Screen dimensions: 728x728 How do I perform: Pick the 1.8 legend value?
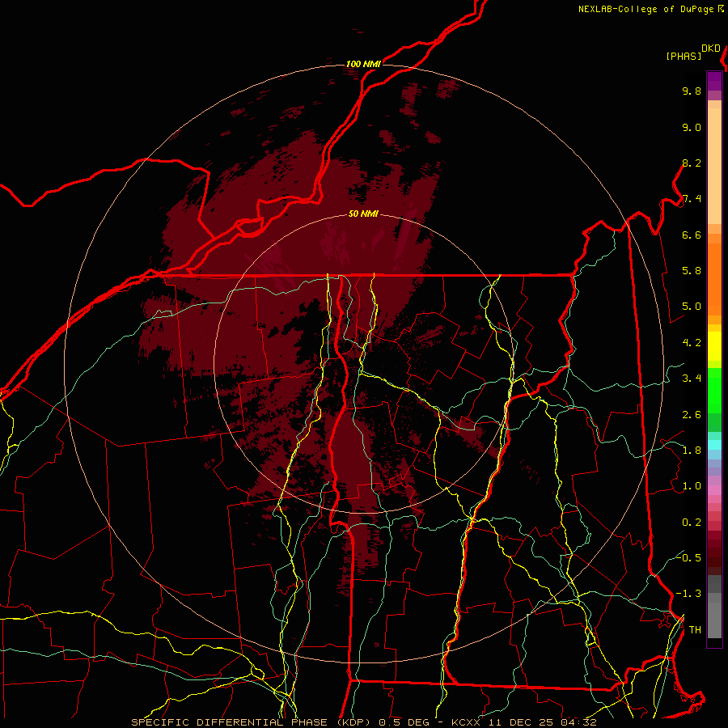click(x=692, y=451)
